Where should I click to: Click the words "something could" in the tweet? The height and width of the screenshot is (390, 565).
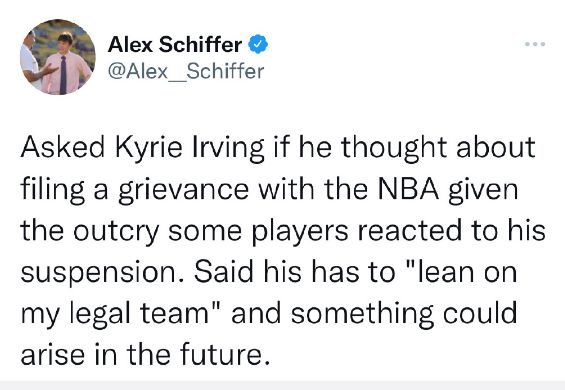(404, 314)
